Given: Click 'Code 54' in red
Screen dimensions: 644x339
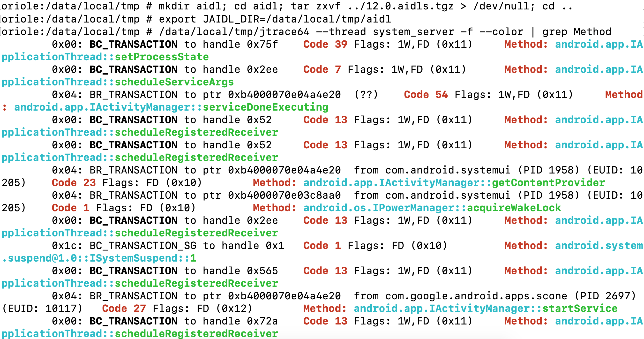Looking at the screenshot, I should click(426, 95).
